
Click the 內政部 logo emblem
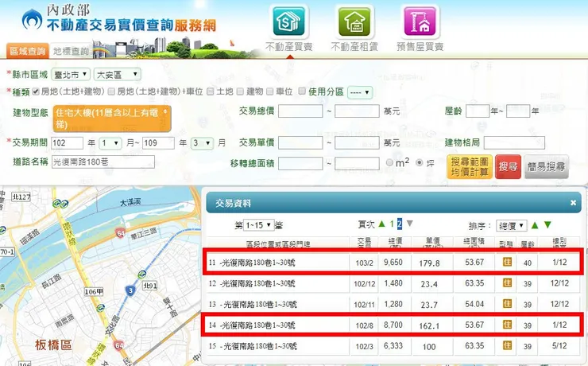[33, 20]
